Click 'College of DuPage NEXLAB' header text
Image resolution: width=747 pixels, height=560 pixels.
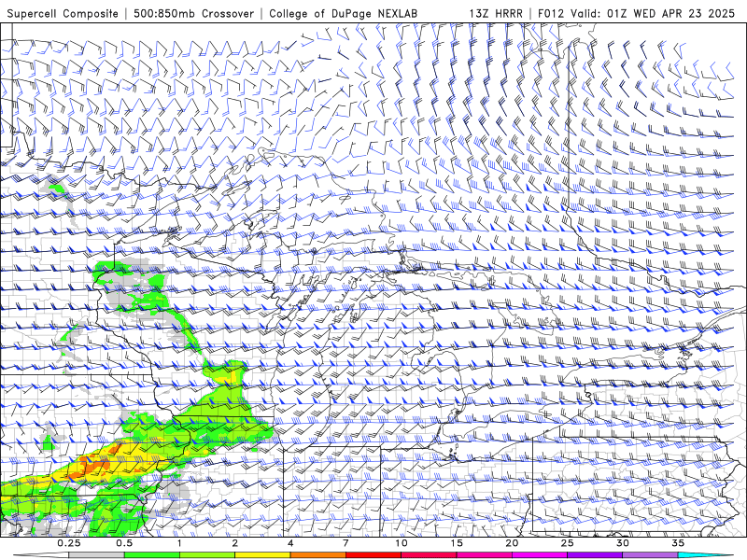(x=343, y=13)
